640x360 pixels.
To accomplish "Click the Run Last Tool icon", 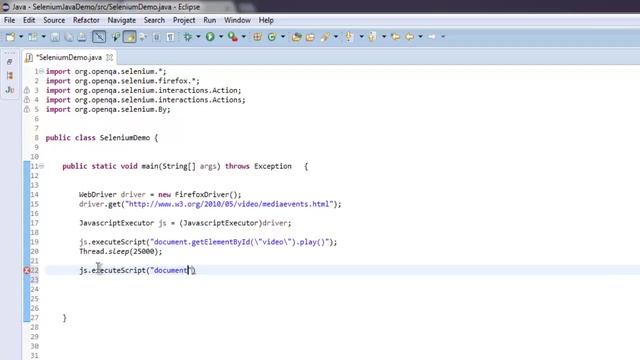I will pos(233,37).
